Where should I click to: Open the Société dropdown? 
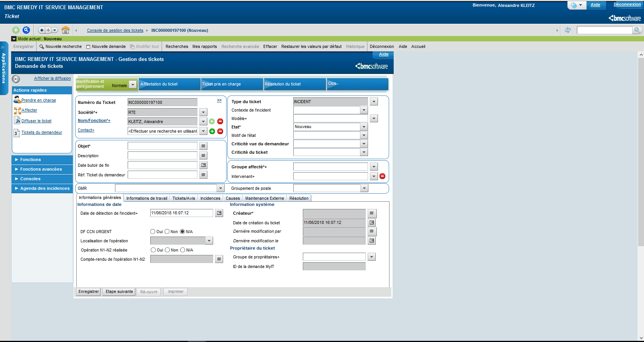click(x=204, y=112)
